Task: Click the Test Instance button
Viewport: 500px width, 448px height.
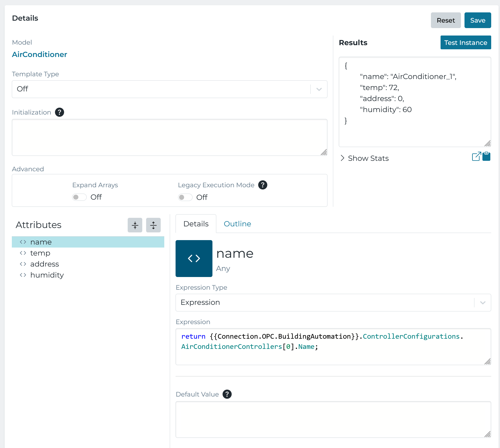Action: pos(466,42)
